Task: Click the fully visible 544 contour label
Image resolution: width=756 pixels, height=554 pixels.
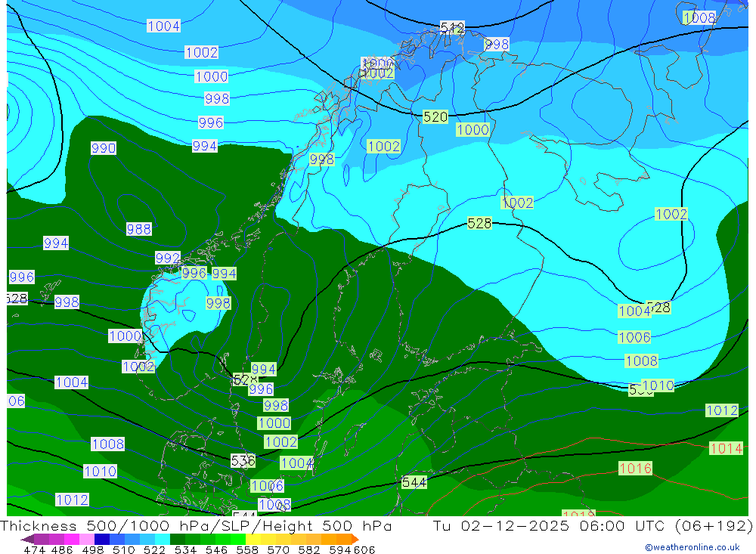Action: (414, 482)
